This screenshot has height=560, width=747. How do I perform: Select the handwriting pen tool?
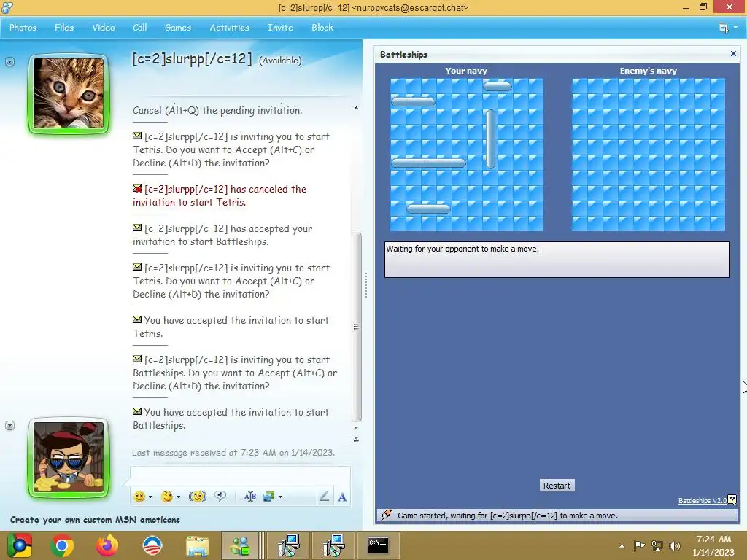click(324, 497)
